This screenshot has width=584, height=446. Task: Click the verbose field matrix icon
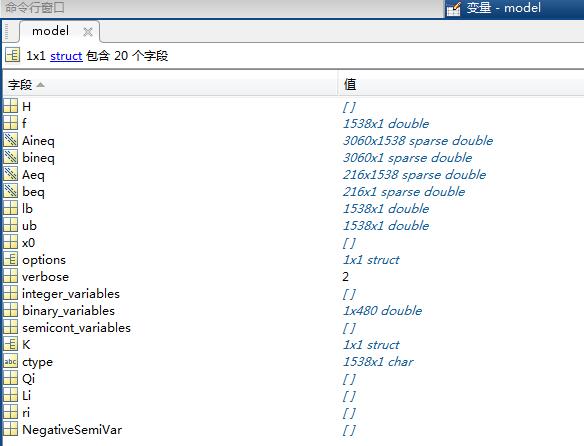10,276
